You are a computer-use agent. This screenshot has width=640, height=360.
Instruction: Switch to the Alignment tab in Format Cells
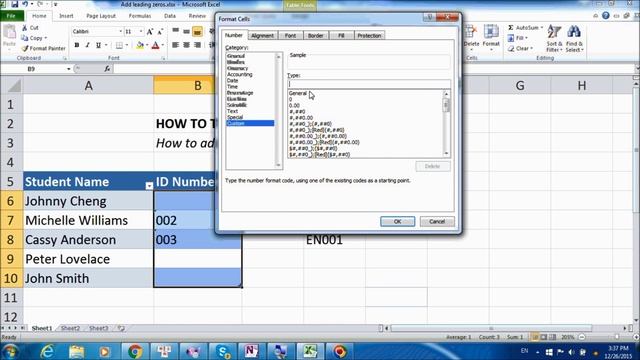(262, 36)
